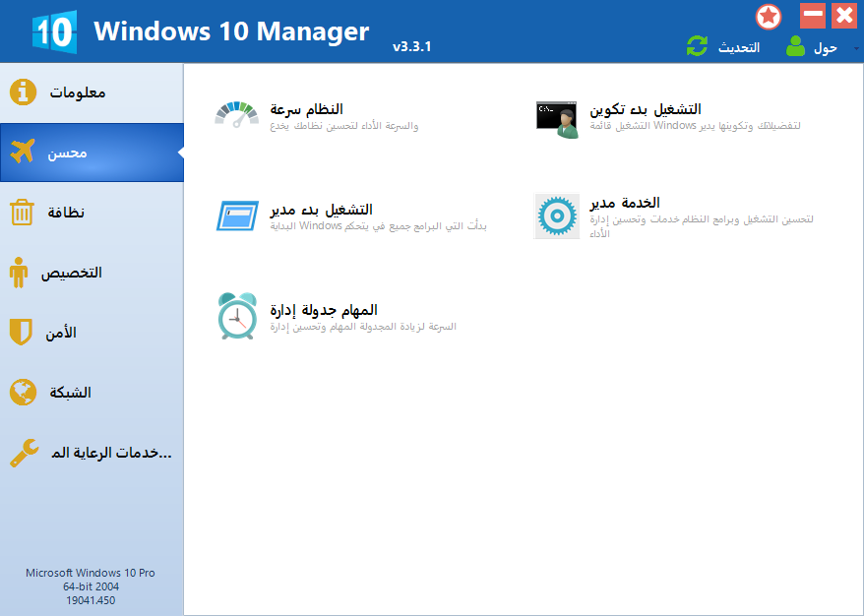The image size is (864, 616).
Task: Click the 19041.450 build number
Action: click(91, 600)
